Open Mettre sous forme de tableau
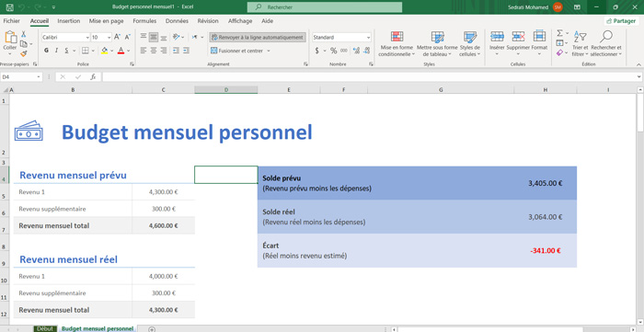Viewport: 644px width, 332px height. 437,44
